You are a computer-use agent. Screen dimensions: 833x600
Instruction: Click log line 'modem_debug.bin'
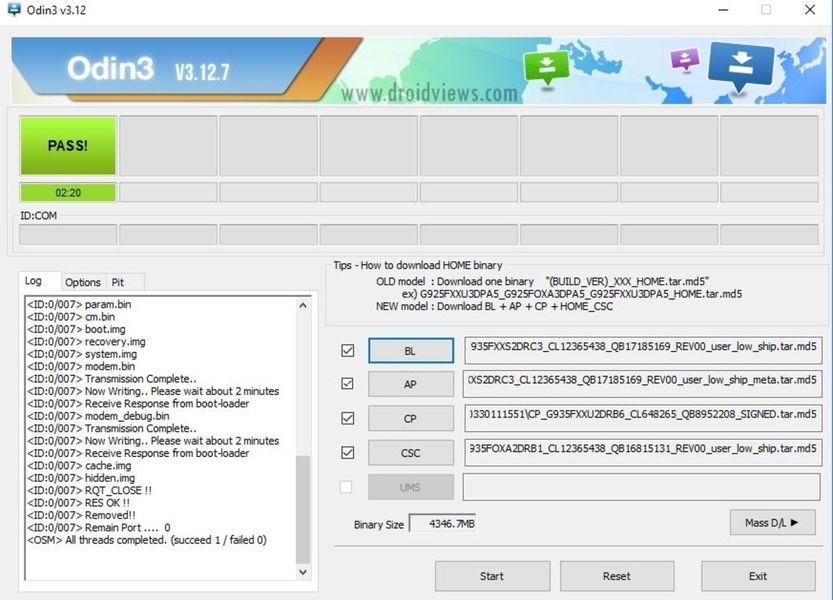(98, 416)
